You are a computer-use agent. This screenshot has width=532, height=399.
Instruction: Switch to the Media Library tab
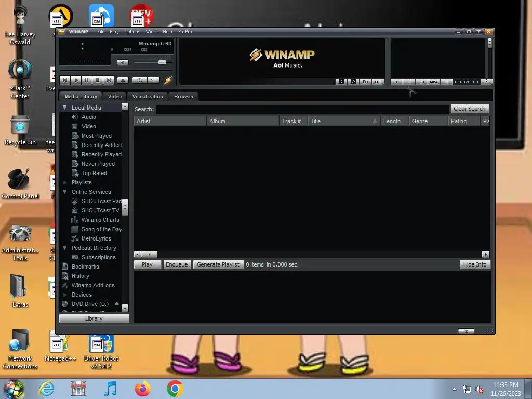click(x=81, y=96)
